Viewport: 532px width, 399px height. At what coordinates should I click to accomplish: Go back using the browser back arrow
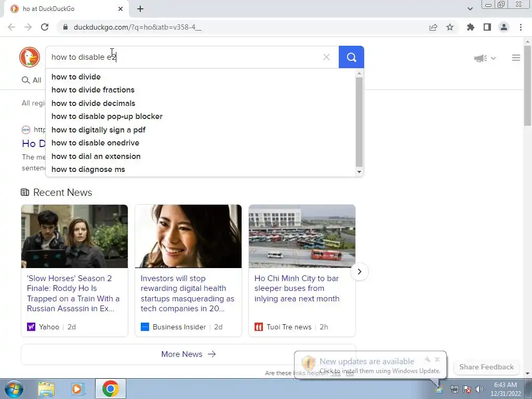(x=11, y=27)
